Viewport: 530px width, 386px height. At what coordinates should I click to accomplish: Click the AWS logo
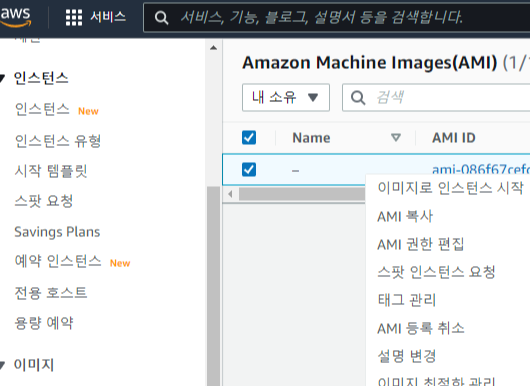click(16, 17)
